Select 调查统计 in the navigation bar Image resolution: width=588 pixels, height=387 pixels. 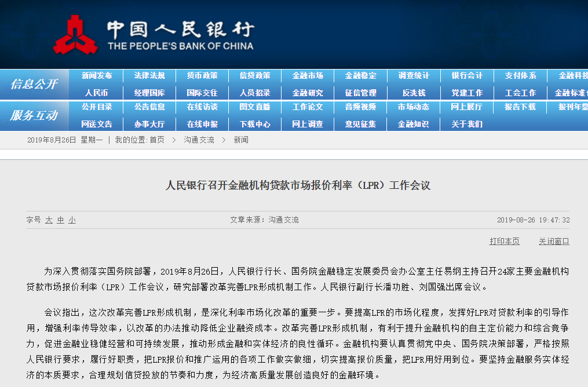414,75
